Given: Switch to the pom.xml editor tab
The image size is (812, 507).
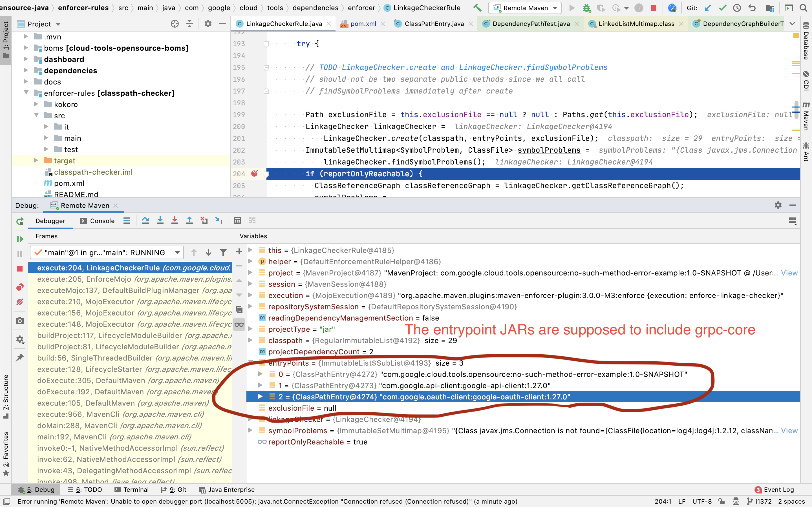Looking at the screenshot, I should pos(363,23).
